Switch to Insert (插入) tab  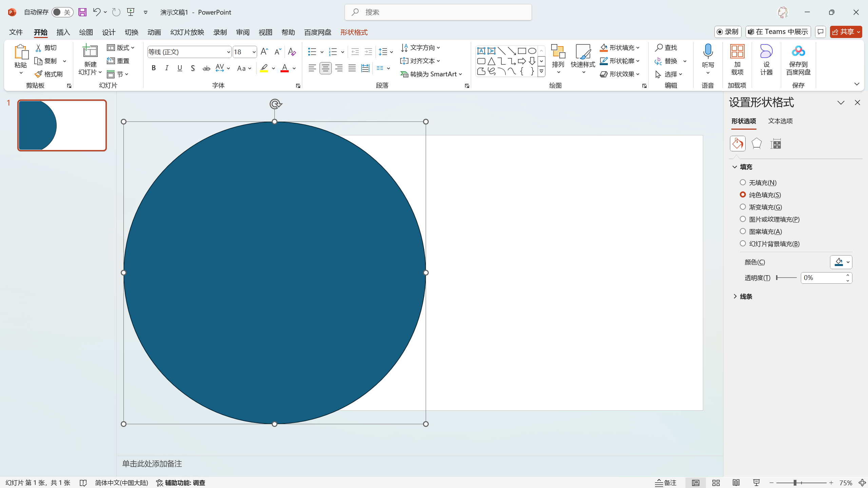tap(63, 32)
